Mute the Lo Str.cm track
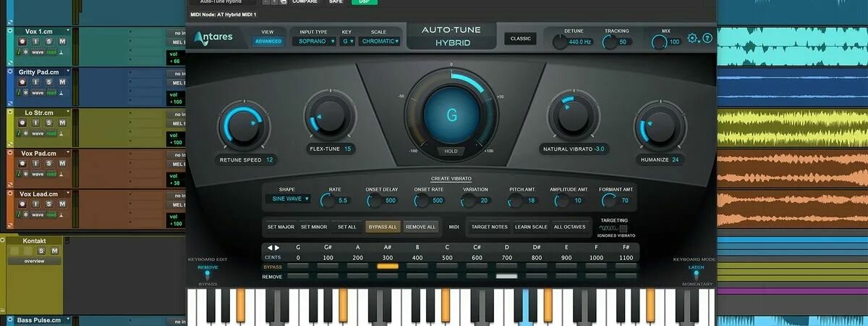The height and width of the screenshot is (326, 868). (61, 122)
